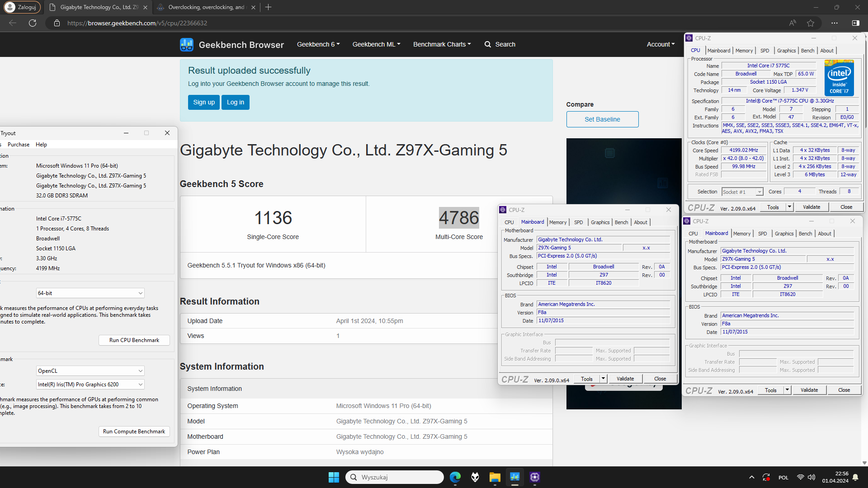The height and width of the screenshot is (488, 868).
Task: Switch to Memory tab in top CPU-Z window
Action: (744, 51)
